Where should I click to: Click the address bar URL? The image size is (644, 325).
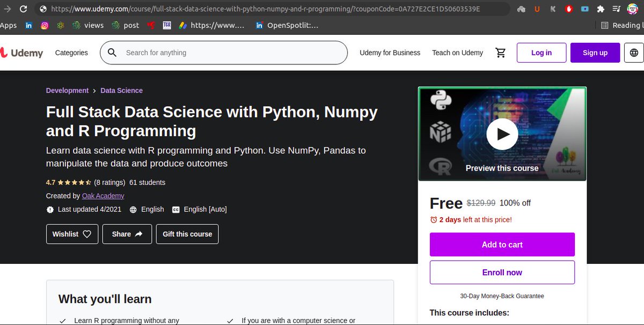[266, 9]
